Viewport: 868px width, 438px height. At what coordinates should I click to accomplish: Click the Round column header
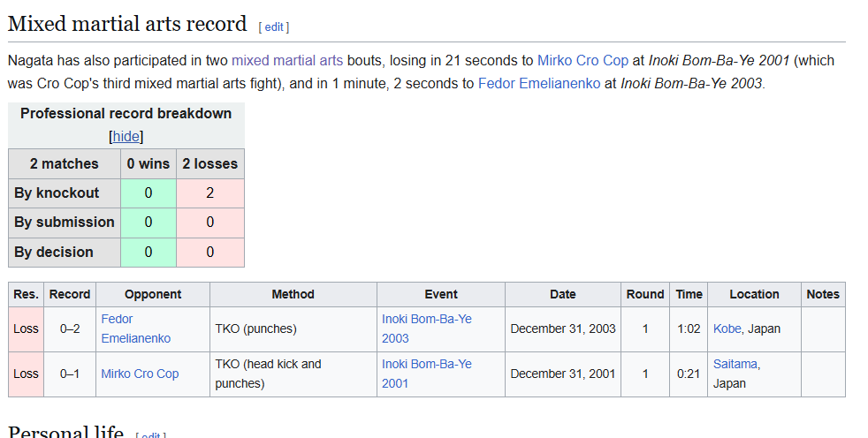[645, 294]
